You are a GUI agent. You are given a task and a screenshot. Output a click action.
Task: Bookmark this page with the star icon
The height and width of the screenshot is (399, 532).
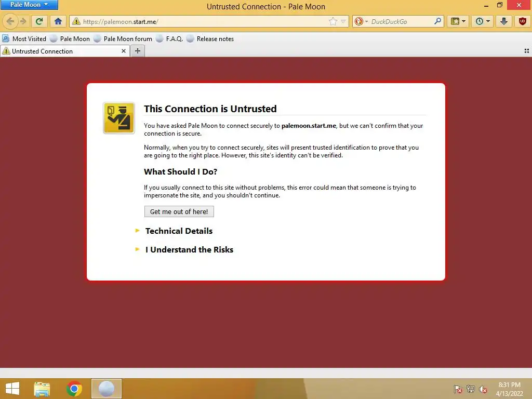[333, 21]
